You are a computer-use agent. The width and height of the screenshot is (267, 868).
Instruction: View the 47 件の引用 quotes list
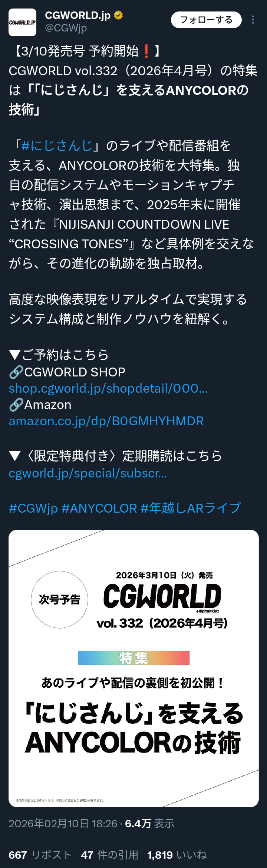pyautogui.click(x=109, y=855)
